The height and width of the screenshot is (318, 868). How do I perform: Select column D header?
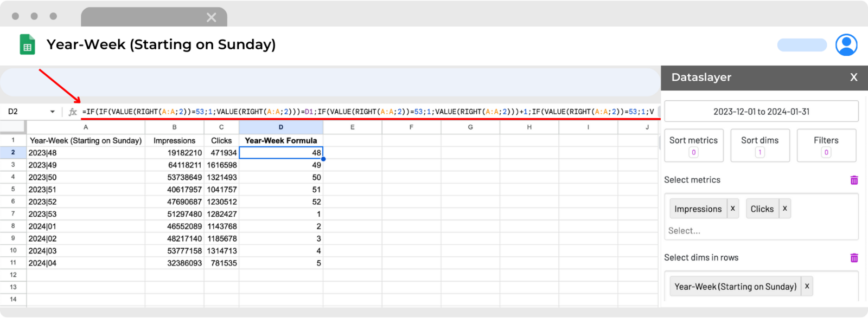pos(281,127)
